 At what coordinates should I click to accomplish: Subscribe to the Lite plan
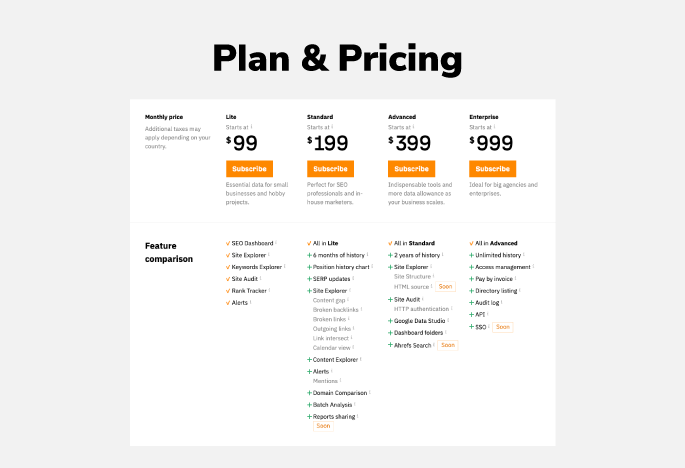[x=249, y=169]
